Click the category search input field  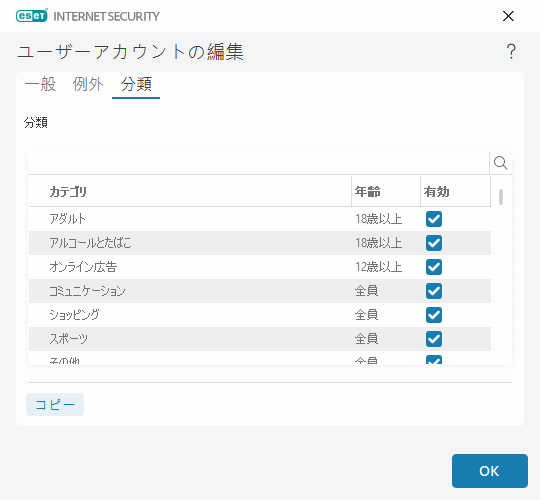coord(258,163)
